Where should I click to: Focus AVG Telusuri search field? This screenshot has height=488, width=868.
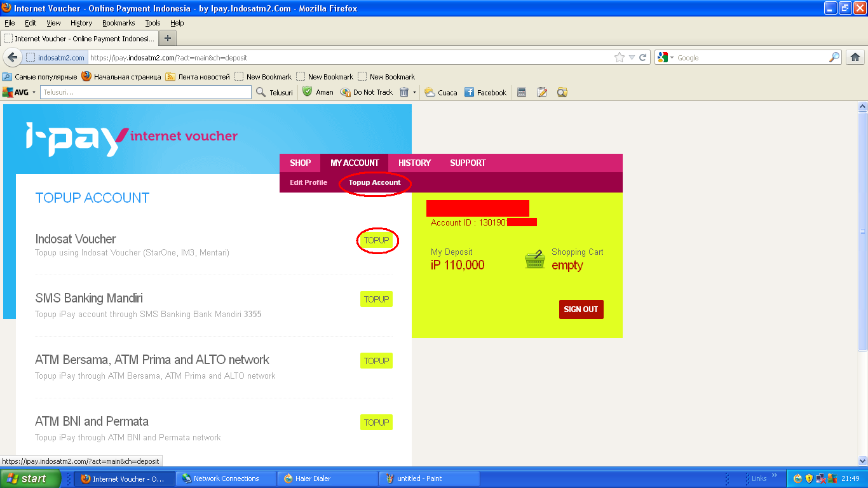point(146,92)
